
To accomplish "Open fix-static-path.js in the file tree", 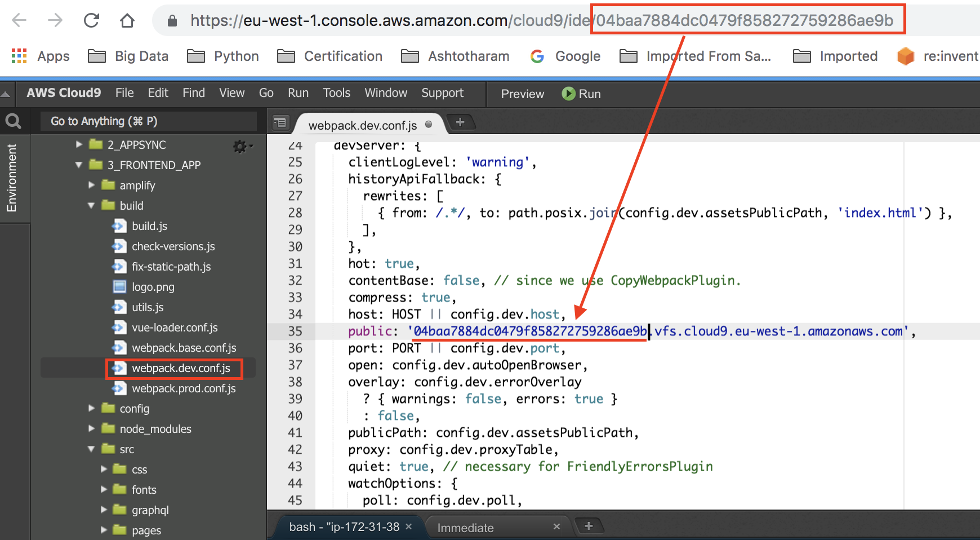I will click(171, 267).
